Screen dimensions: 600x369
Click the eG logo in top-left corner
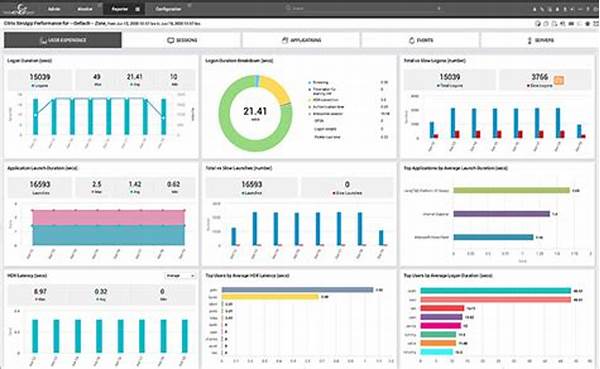click(19, 9)
